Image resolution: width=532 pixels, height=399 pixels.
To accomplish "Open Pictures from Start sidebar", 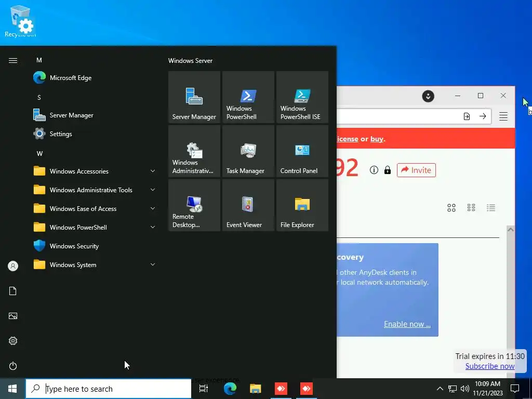I will (13, 316).
